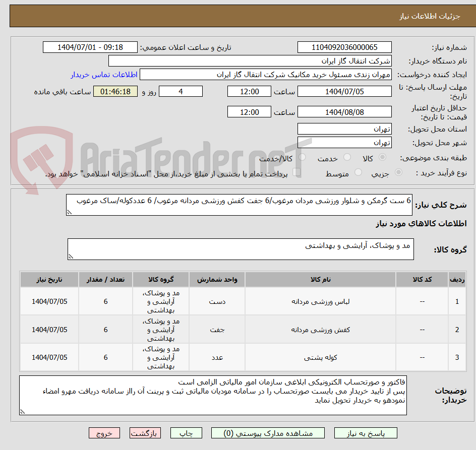Select the متوسط radio button
Viewport: 476px width, 450px height.
358,171
